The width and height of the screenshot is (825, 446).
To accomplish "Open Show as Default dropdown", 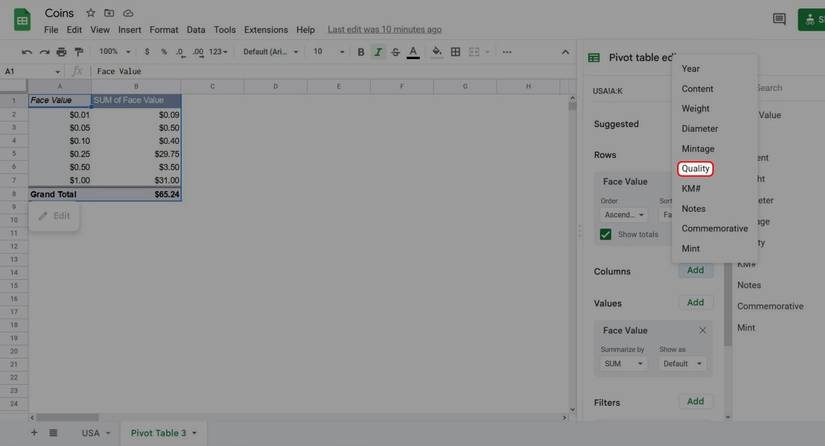I will (682, 363).
